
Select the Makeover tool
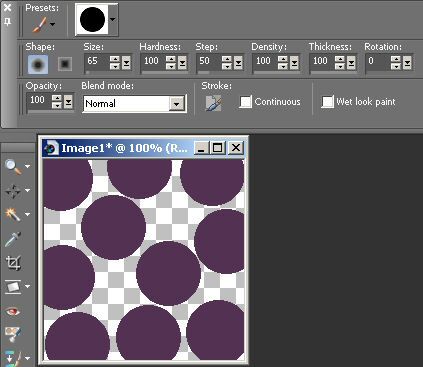(13, 334)
